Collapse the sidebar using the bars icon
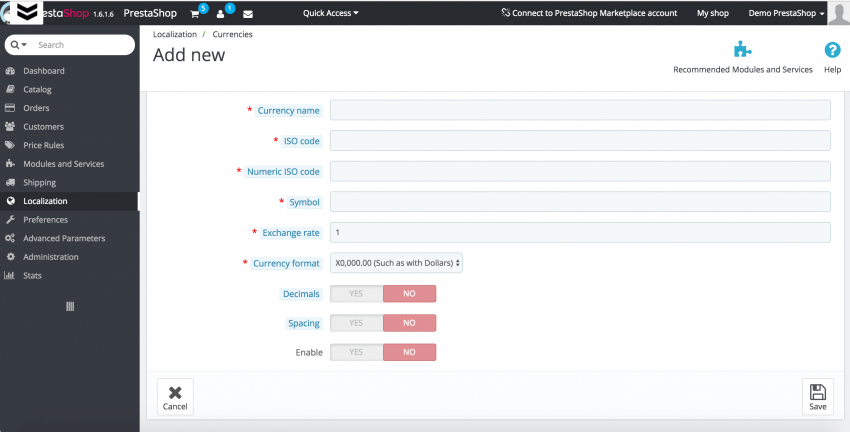Image resolution: width=850 pixels, height=432 pixels. pyautogui.click(x=70, y=307)
